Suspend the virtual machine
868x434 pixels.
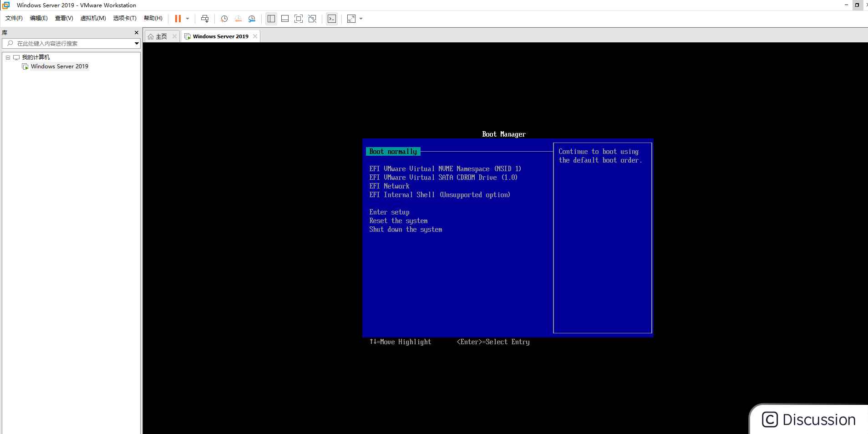[x=177, y=19]
